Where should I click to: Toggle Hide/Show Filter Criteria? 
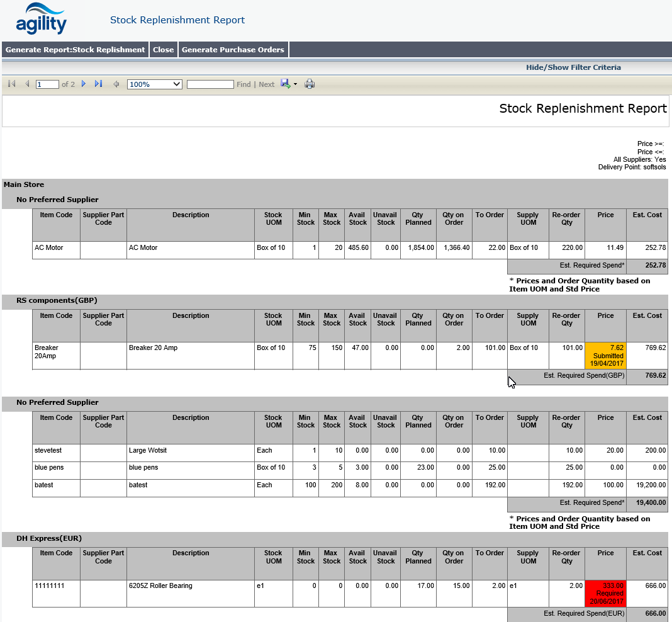573,67
